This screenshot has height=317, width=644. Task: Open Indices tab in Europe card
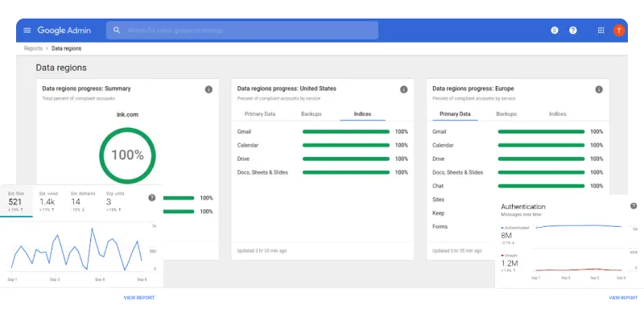(x=557, y=113)
